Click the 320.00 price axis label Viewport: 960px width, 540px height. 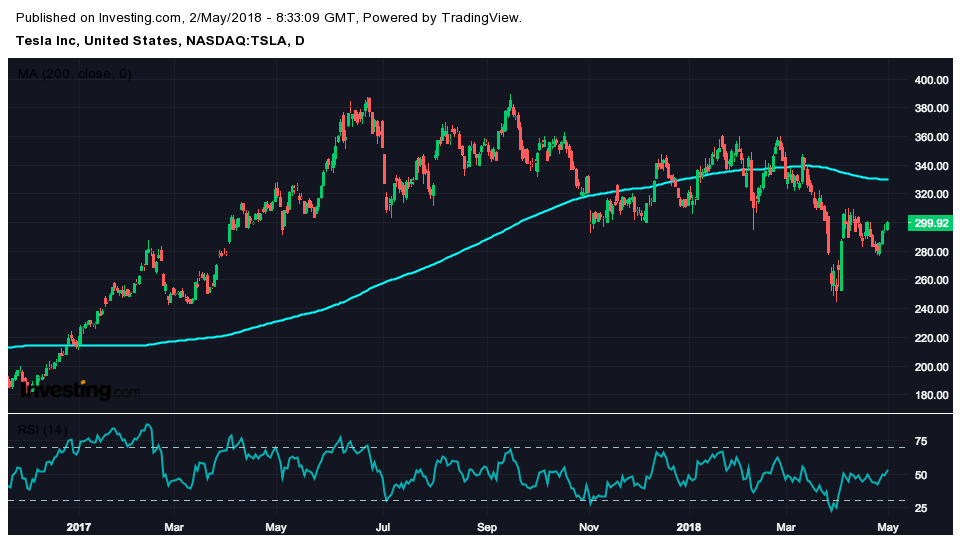(x=931, y=194)
